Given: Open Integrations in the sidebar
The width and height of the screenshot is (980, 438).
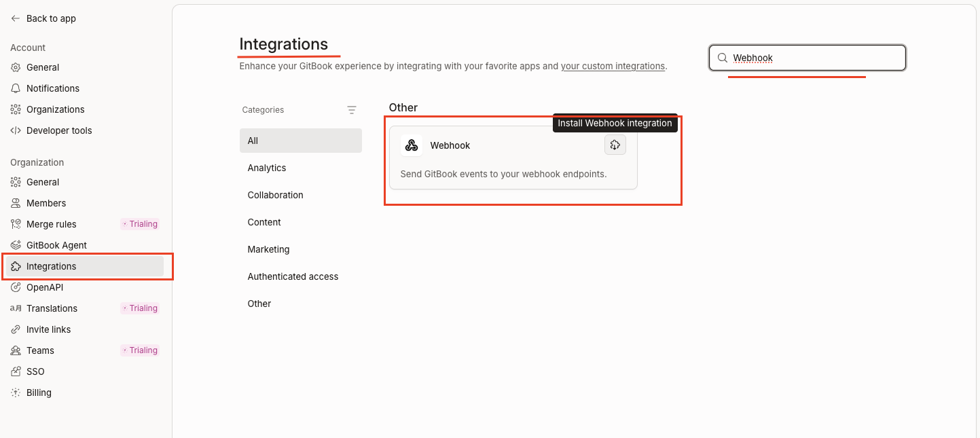Looking at the screenshot, I should coord(85,266).
